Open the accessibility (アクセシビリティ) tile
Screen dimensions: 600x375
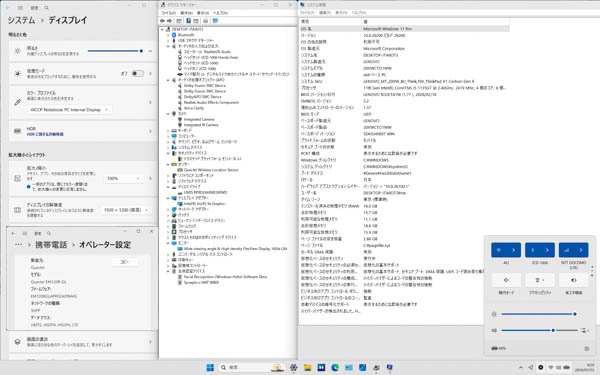(540, 280)
